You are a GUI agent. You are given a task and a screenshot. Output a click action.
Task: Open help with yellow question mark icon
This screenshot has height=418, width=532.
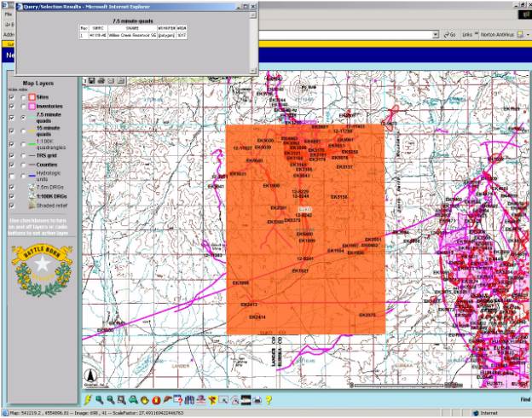coord(269,398)
